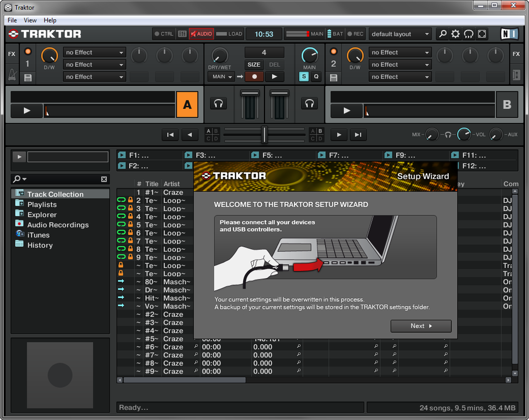Save FX unit 1 snapshot (floppy icon)
The height and width of the screenshot is (420, 529).
[x=28, y=78]
